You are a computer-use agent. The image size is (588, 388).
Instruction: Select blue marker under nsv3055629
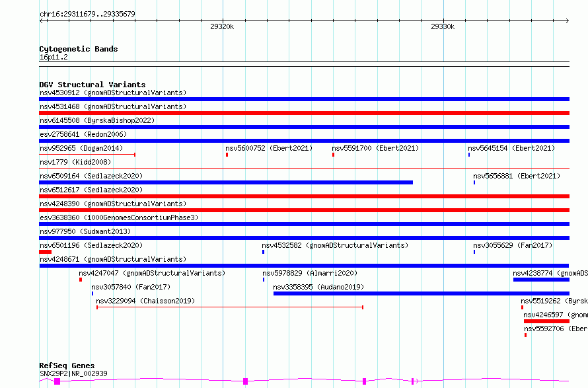474,252
